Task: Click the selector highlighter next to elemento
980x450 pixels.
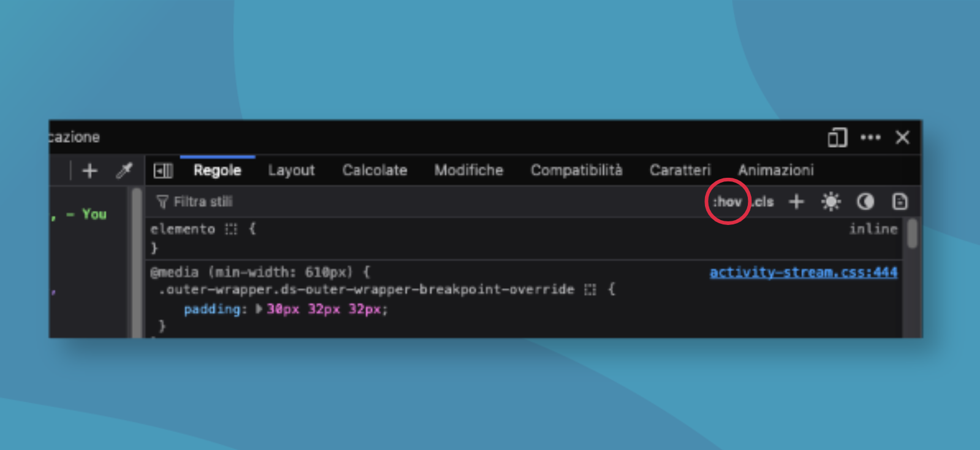Action: click(x=231, y=229)
